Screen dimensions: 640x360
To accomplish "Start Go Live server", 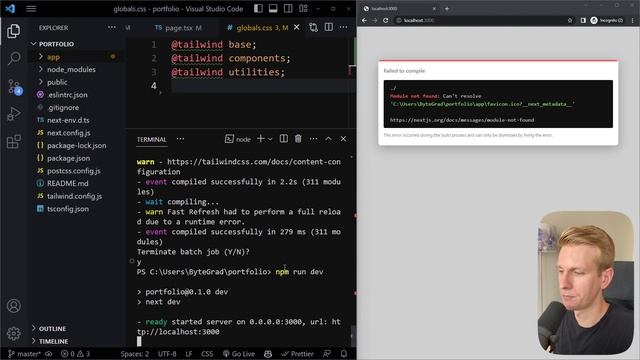I will pyautogui.click(x=239, y=354).
